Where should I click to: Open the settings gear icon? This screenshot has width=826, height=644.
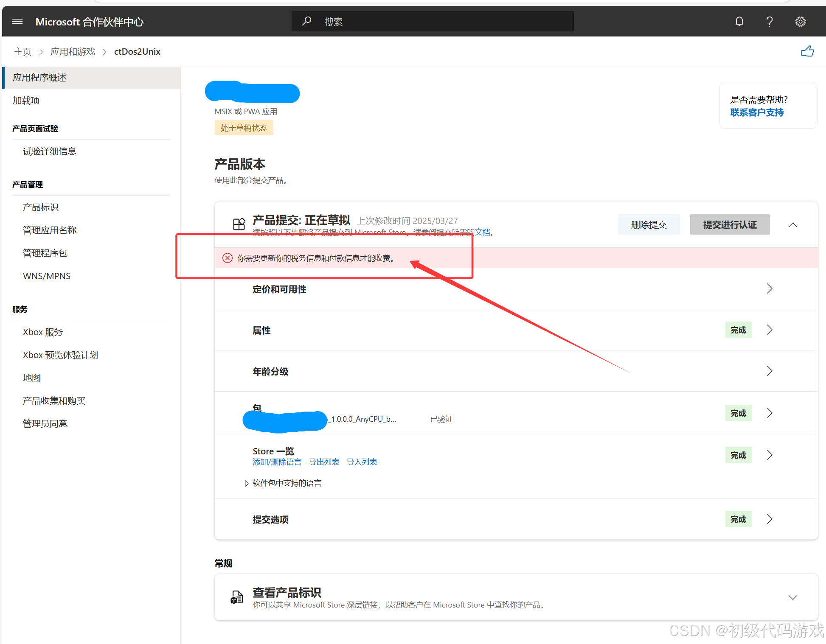point(800,22)
